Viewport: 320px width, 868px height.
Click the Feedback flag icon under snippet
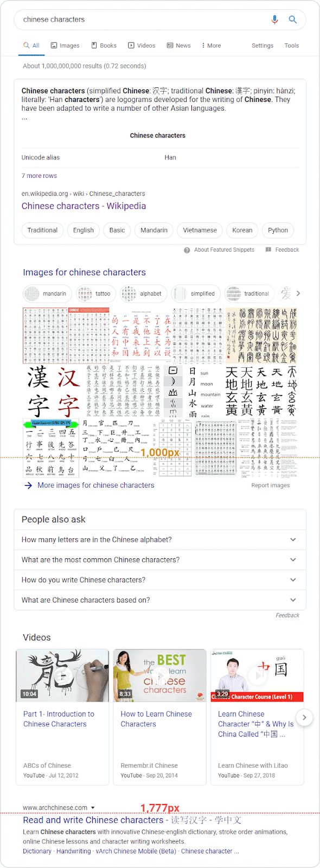point(268,250)
